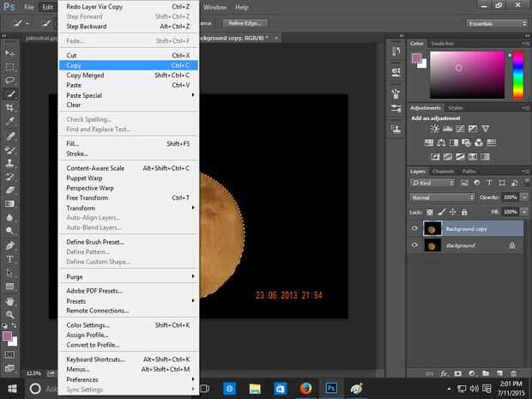The height and width of the screenshot is (399, 532).
Task: Select the Zoom tool in toolbar
Action: point(10,315)
